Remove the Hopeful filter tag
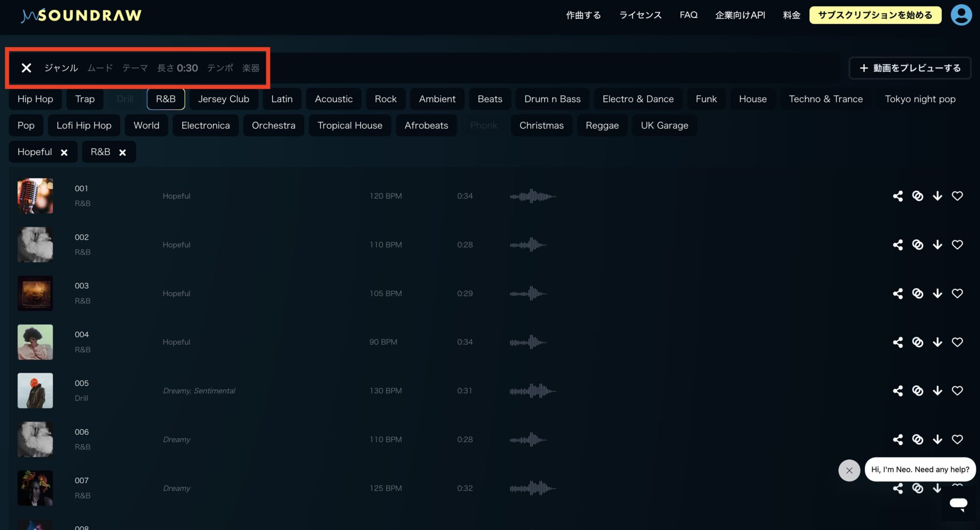The height and width of the screenshot is (530, 980). click(64, 152)
